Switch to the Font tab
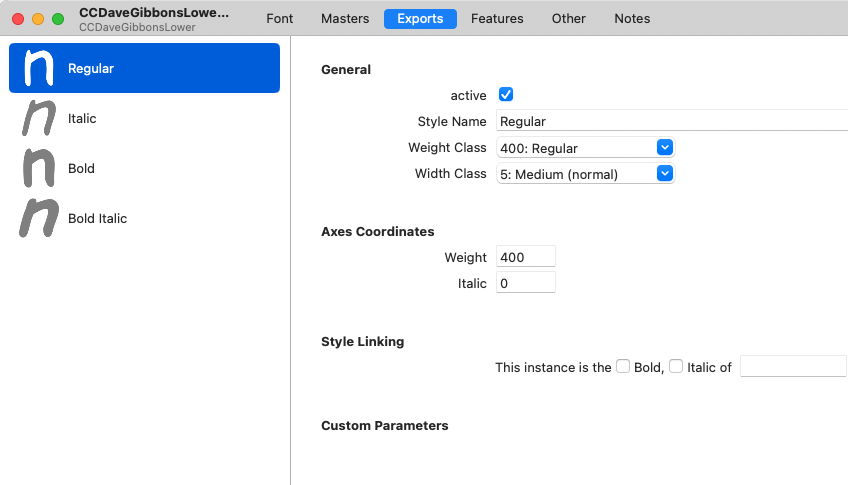 pyautogui.click(x=280, y=19)
